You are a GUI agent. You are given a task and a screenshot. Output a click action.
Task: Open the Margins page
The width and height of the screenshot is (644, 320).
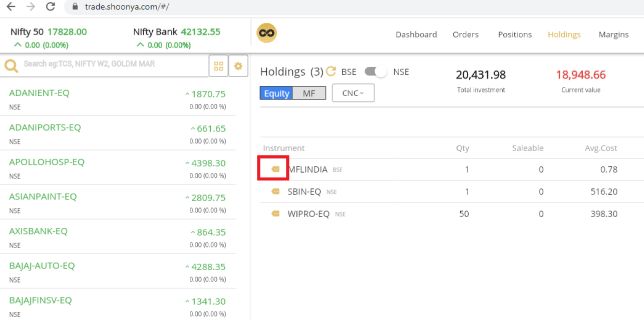613,34
